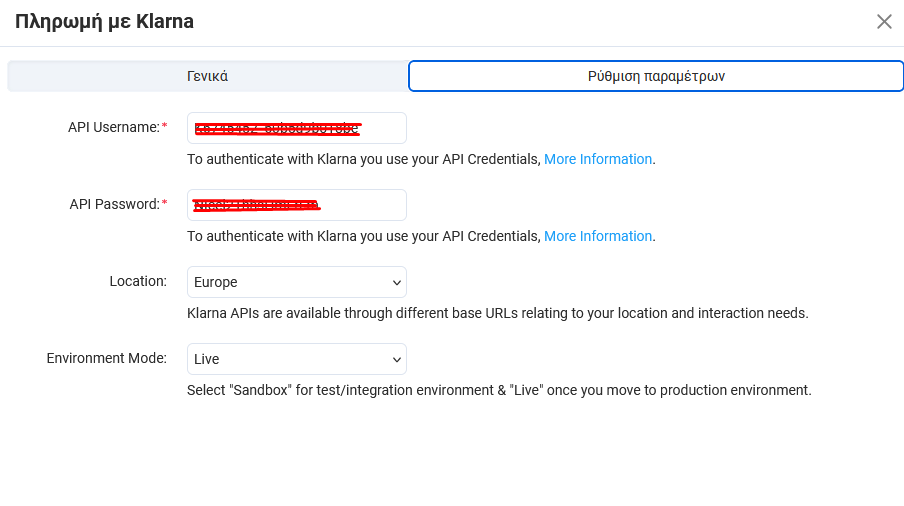
Task: Click the Sandbox/Live environment hint text
Action: [499, 390]
